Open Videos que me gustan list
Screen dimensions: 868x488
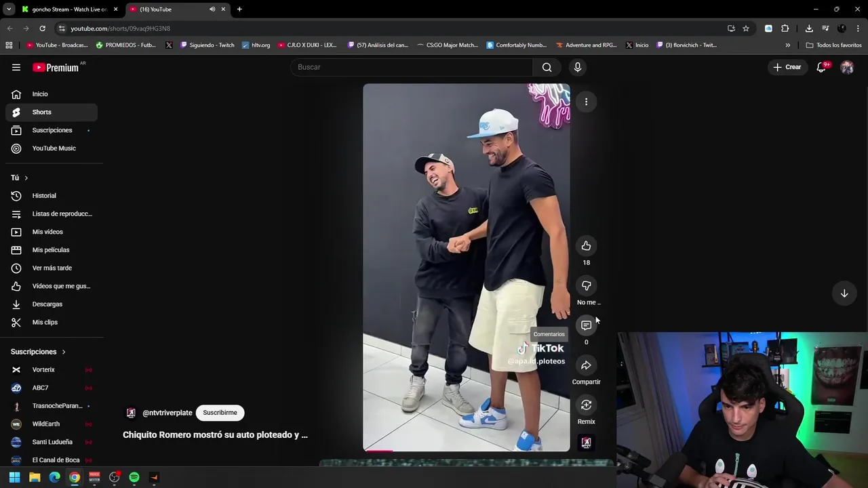52,286
